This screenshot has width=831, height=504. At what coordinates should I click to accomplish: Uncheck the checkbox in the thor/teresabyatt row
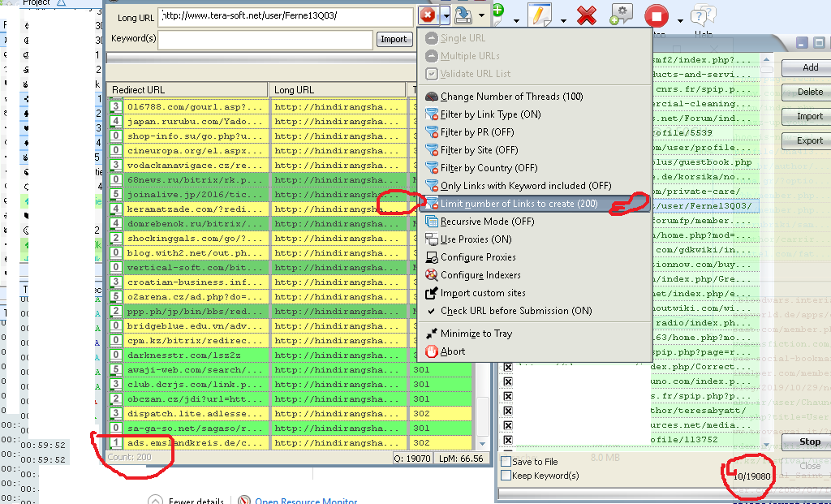[508, 411]
